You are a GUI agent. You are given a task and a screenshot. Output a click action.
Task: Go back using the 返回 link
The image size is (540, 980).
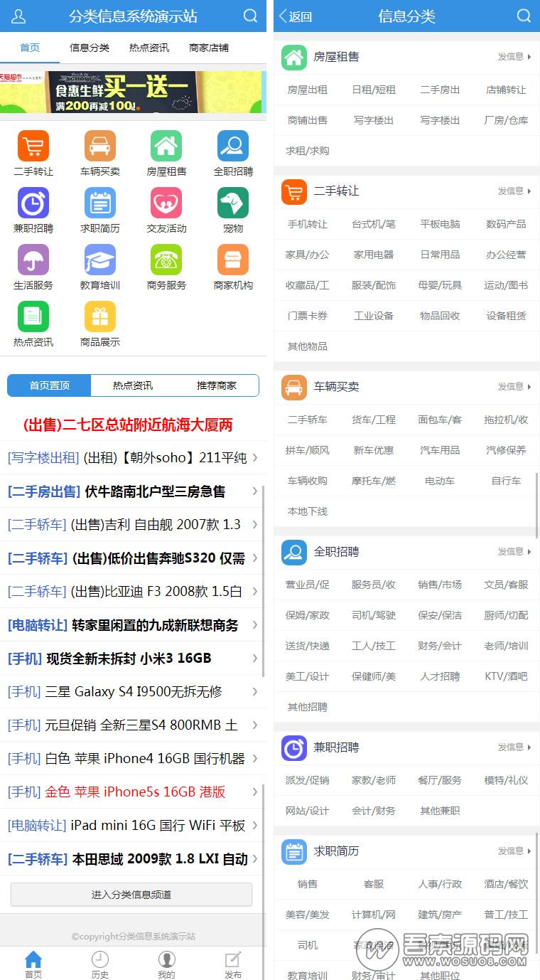(296, 16)
